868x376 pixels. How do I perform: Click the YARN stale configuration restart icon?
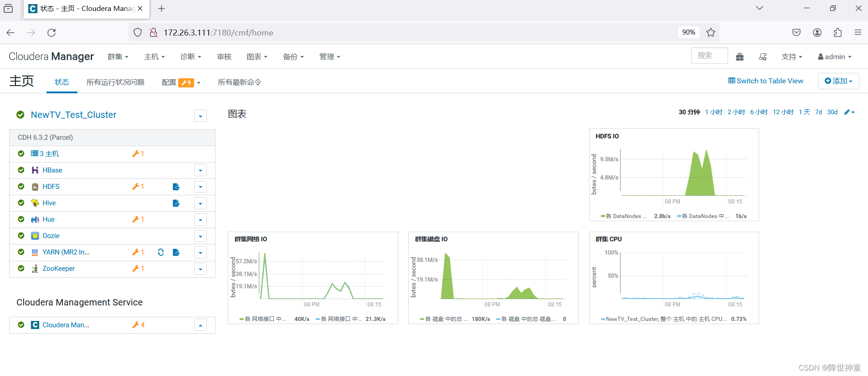tap(161, 252)
